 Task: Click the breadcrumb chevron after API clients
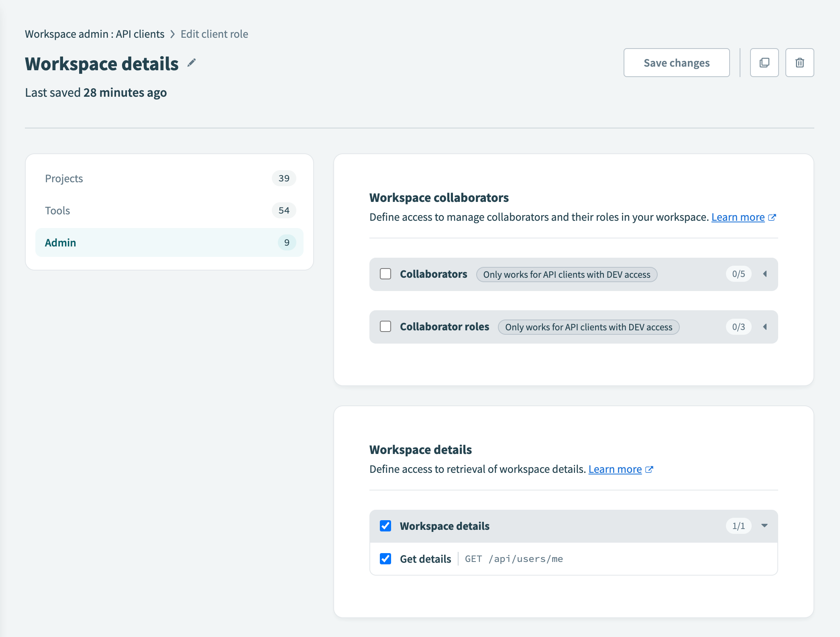[173, 34]
